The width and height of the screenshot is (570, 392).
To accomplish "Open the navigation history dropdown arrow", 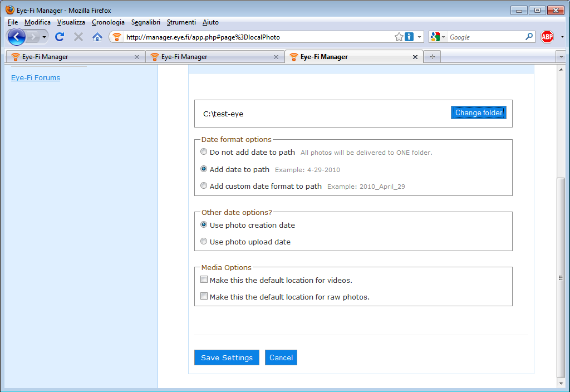I will click(x=44, y=37).
